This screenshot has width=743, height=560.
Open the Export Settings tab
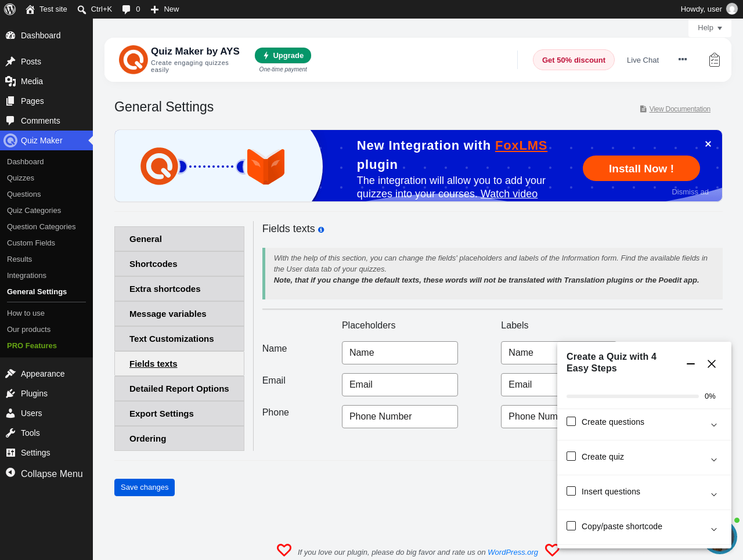coord(179,414)
